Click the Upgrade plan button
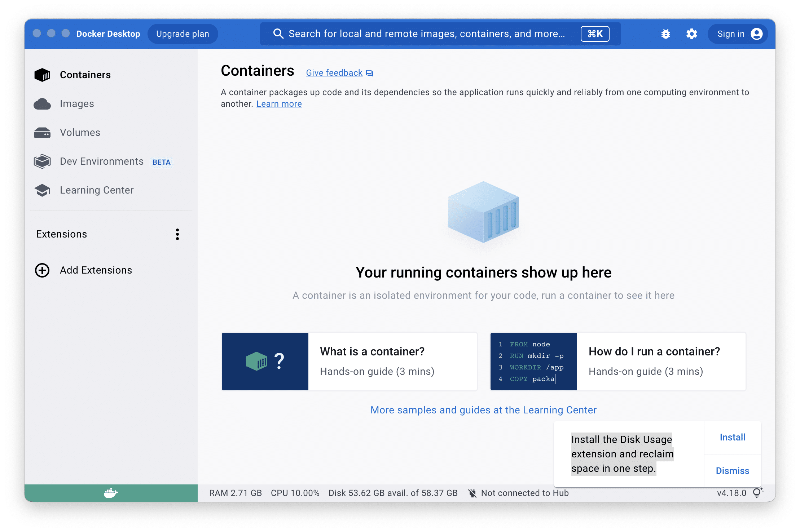The image size is (800, 532). (x=183, y=34)
